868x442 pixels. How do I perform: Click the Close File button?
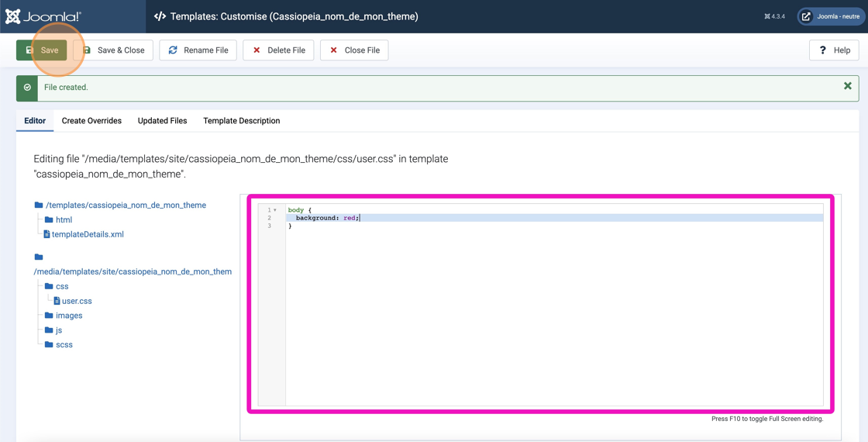pyautogui.click(x=354, y=50)
